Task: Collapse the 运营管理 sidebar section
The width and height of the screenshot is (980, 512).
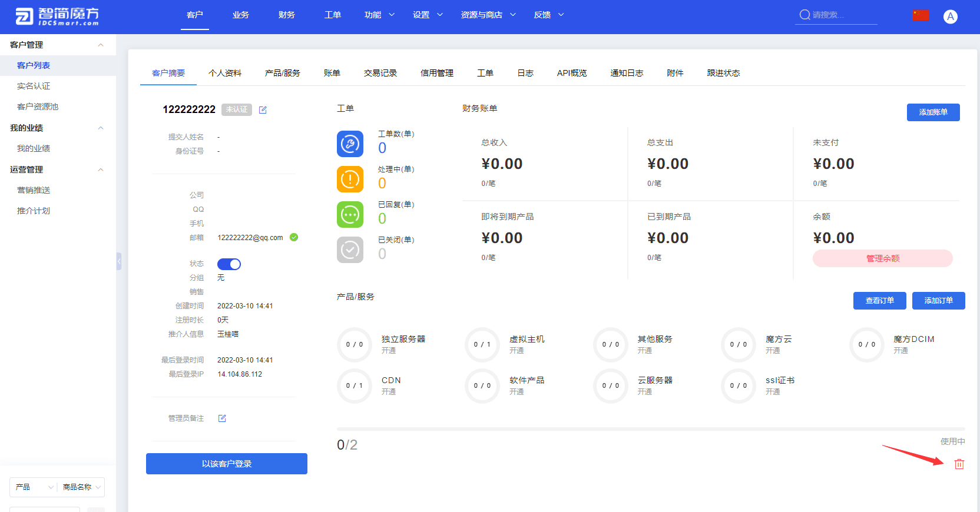Action: 101,169
